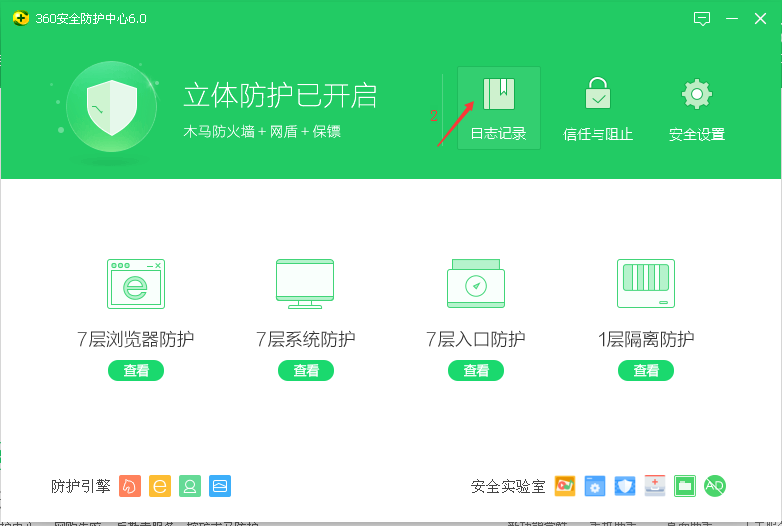Click the system protection monitor icon

[x=305, y=284]
